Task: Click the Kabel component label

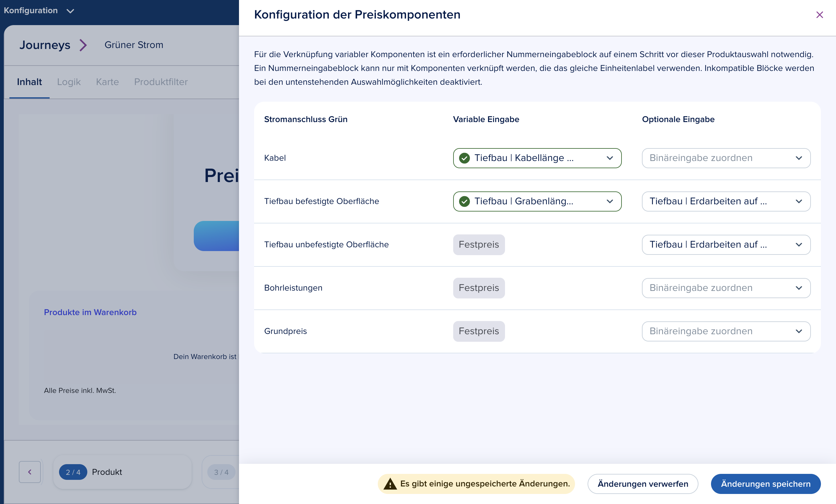Action: pyautogui.click(x=275, y=158)
